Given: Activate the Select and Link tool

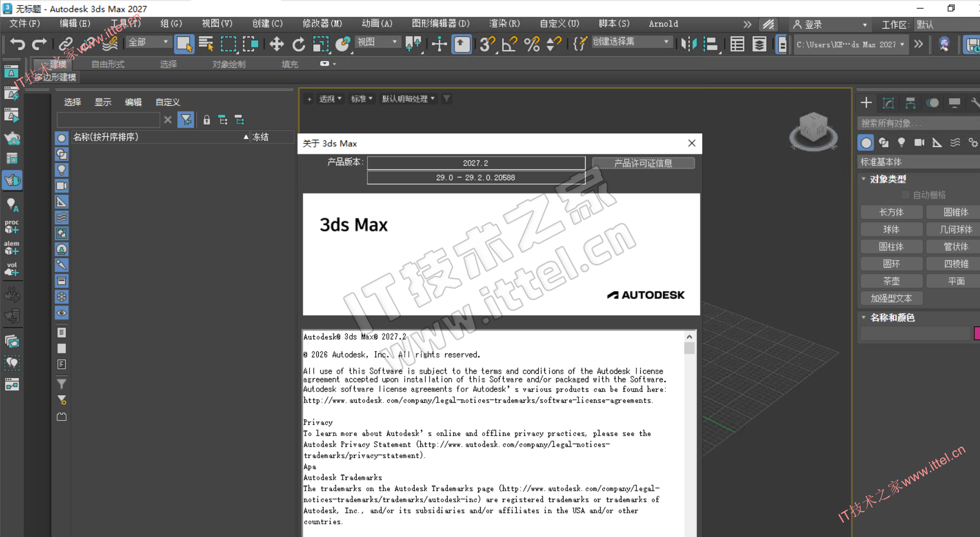Looking at the screenshot, I should click(66, 44).
